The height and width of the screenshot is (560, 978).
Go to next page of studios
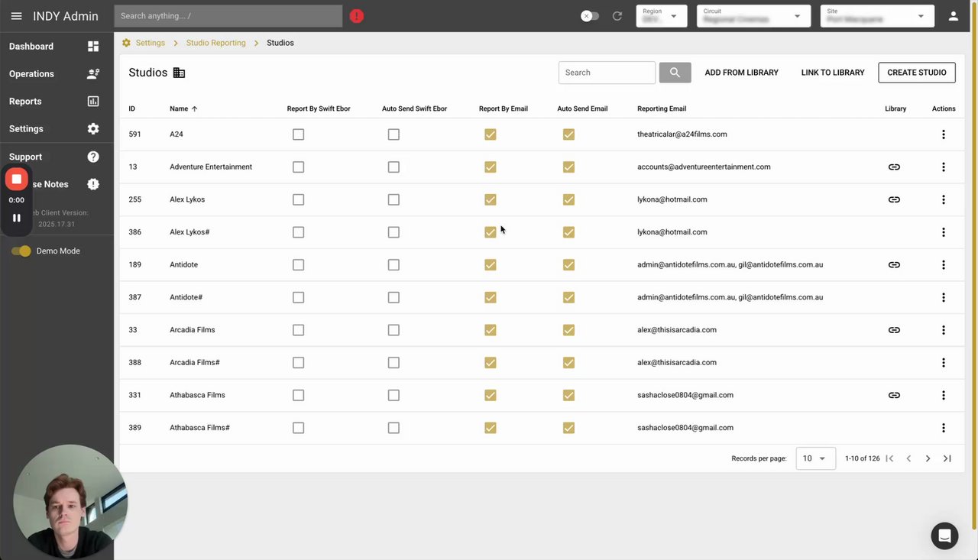pos(928,458)
